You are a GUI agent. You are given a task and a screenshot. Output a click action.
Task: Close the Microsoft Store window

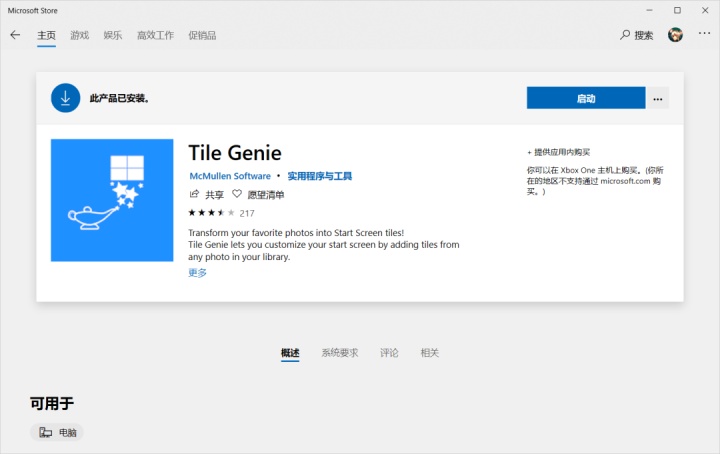point(705,10)
